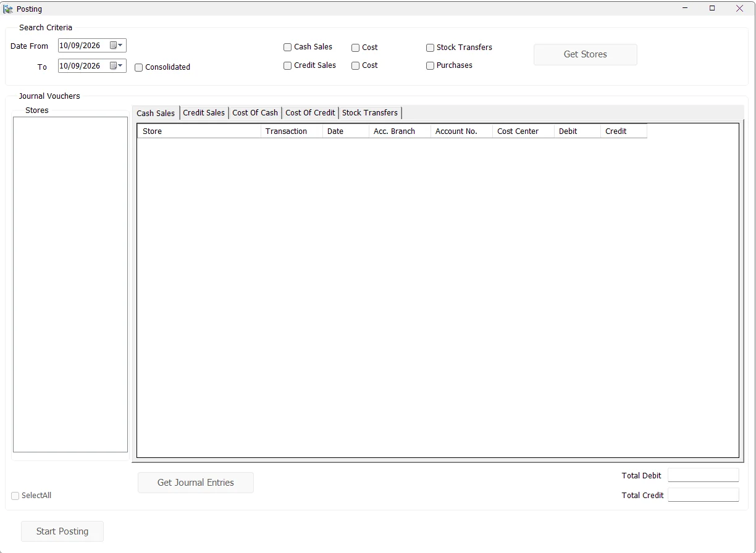Minimize the Posting window
Viewport: 756px width, 553px height.
click(x=686, y=9)
